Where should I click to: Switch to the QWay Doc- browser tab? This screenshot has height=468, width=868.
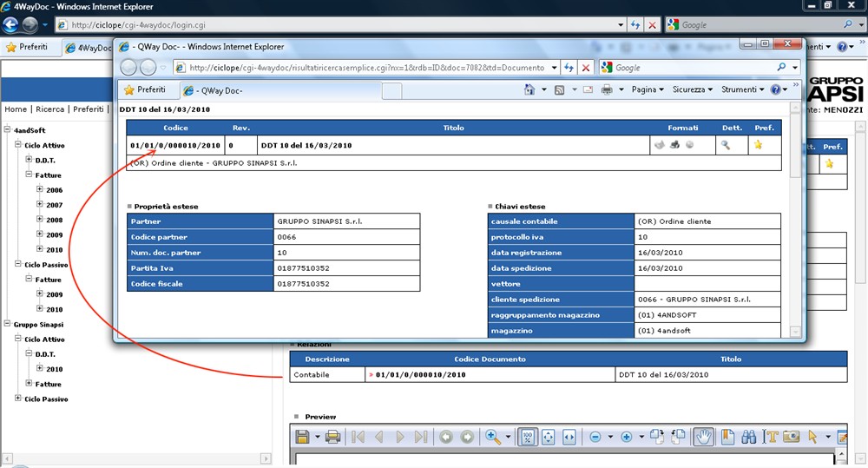click(280, 90)
